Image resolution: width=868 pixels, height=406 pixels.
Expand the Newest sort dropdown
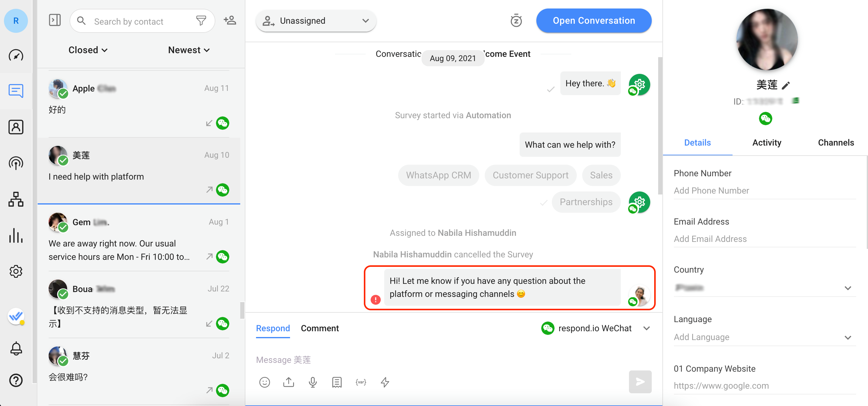pyautogui.click(x=189, y=50)
